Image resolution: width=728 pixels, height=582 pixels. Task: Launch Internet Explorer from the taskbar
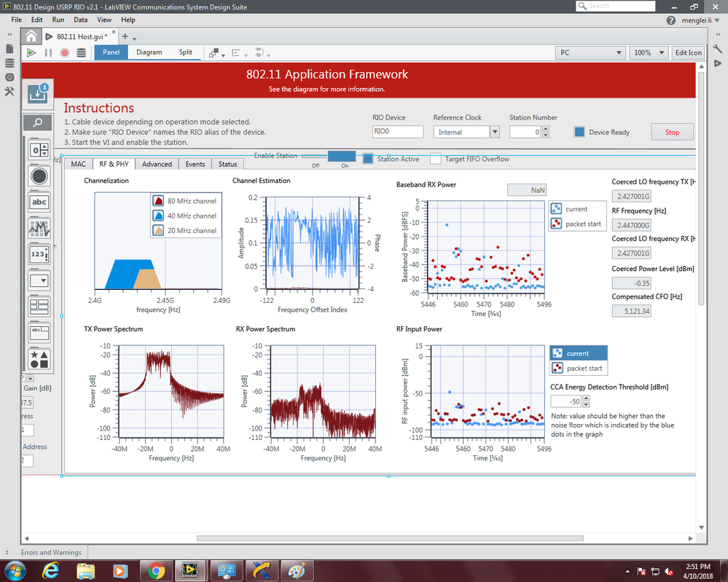(50, 570)
